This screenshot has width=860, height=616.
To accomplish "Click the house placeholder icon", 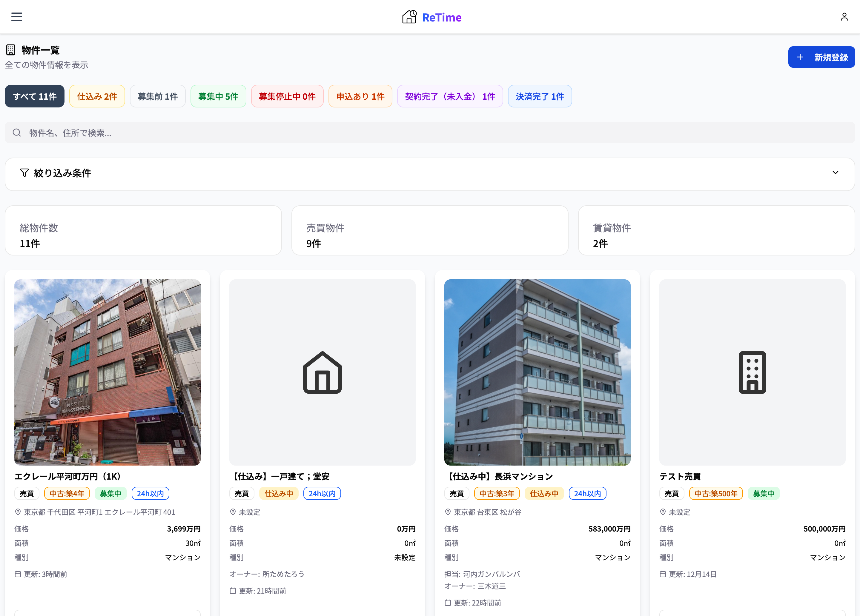I will point(322,372).
